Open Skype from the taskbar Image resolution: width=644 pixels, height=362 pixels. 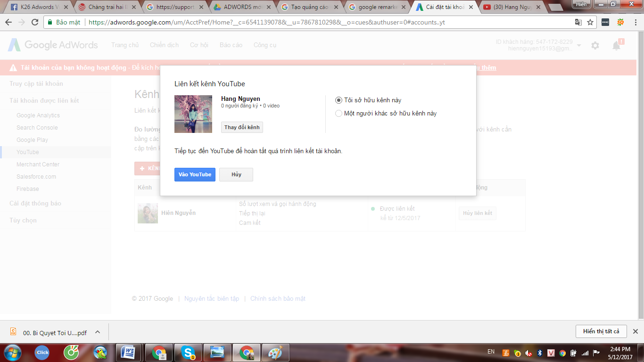tap(189, 352)
